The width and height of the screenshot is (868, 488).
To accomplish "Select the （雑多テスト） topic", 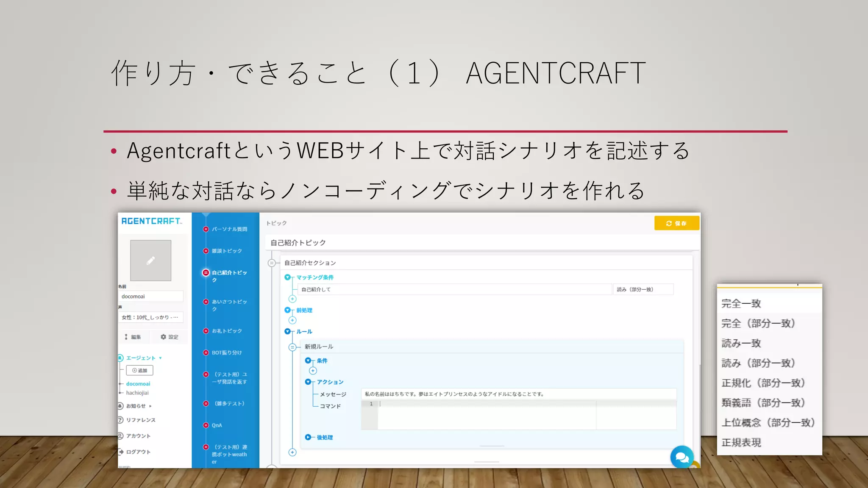I will coord(229,404).
